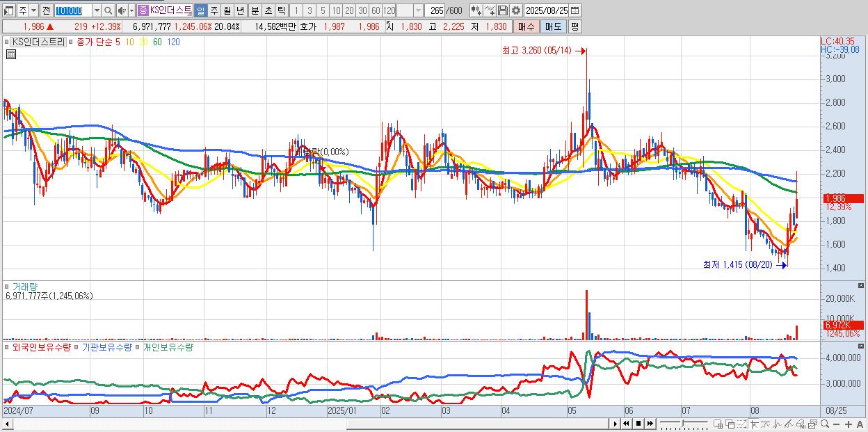Select the 년 yearly chart tab
Viewport: 868px width, 432px height.
tap(240, 10)
